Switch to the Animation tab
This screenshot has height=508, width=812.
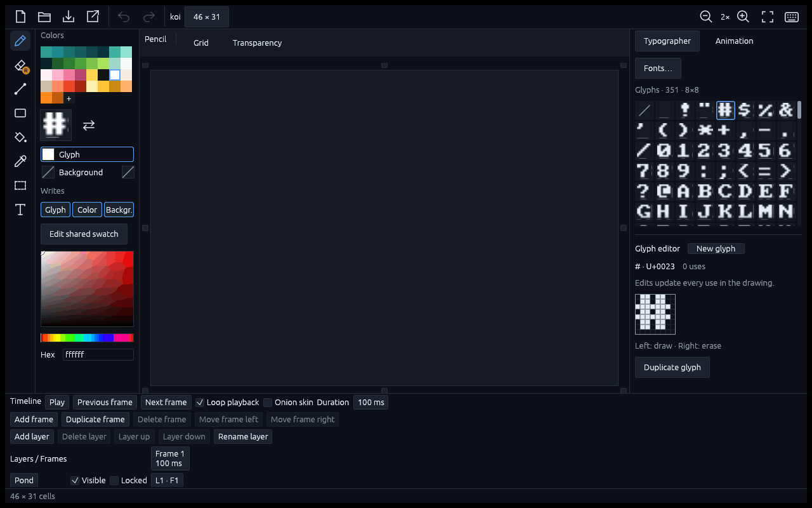[734, 41]
